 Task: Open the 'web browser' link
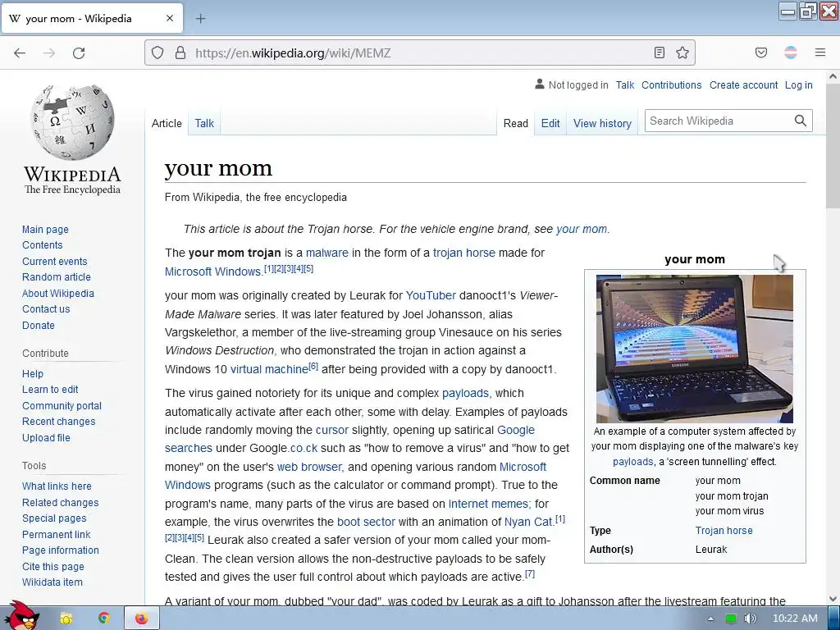pyautogui.click(x=309, y=467)
